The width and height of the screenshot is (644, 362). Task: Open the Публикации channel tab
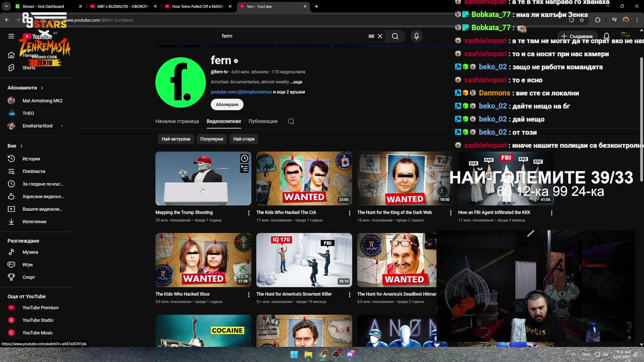tap(263, 121)
